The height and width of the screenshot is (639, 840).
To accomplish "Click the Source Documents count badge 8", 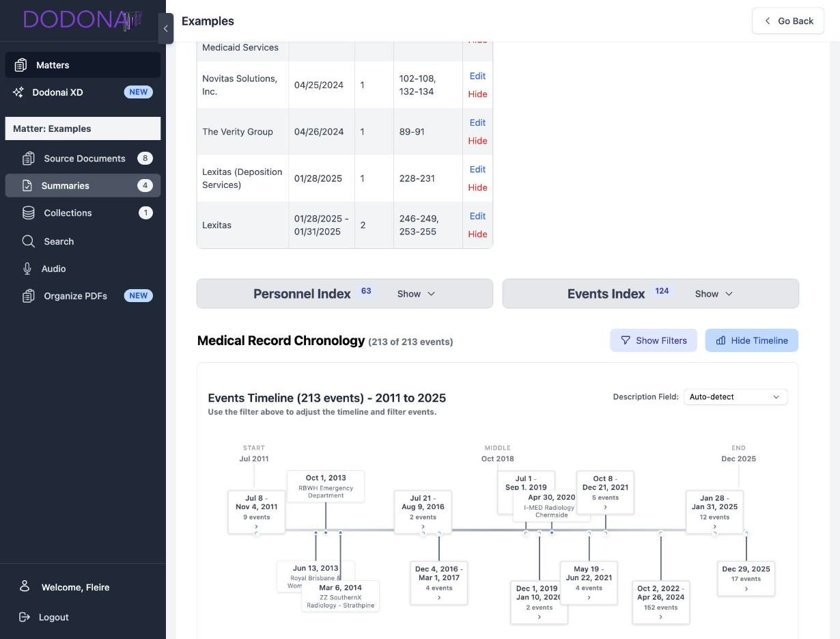I will (145, 159).
